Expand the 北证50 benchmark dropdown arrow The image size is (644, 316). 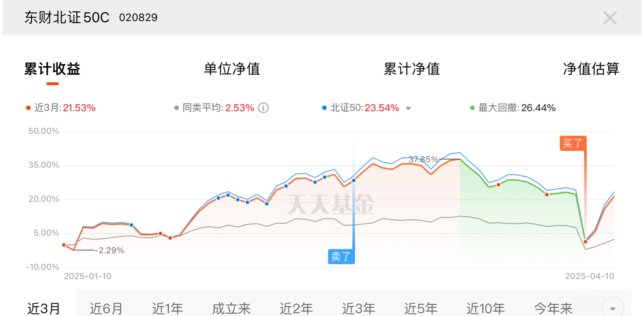tap(408, 109)
